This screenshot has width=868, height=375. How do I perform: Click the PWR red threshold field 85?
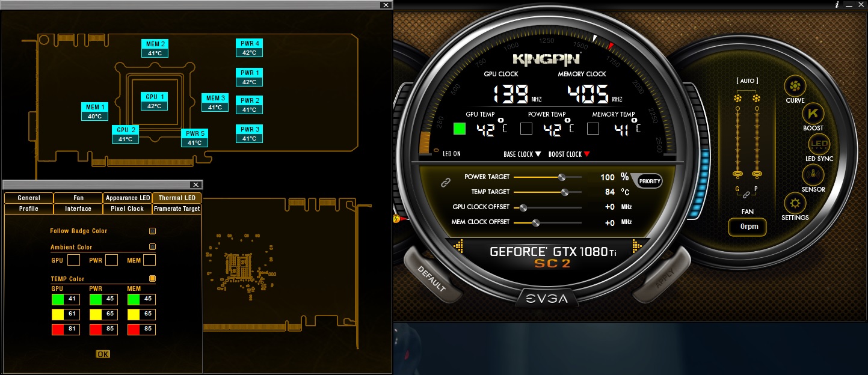(x=109, y=329)
